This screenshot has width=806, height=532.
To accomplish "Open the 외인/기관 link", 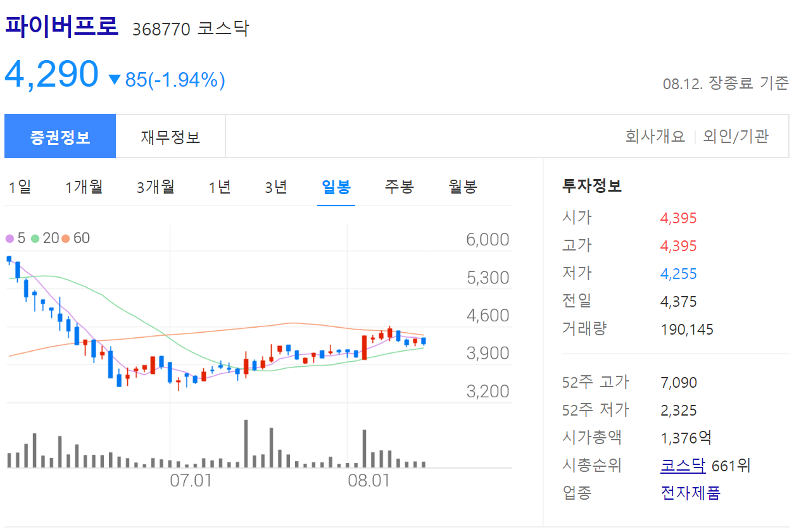I will tap(736, 136).
